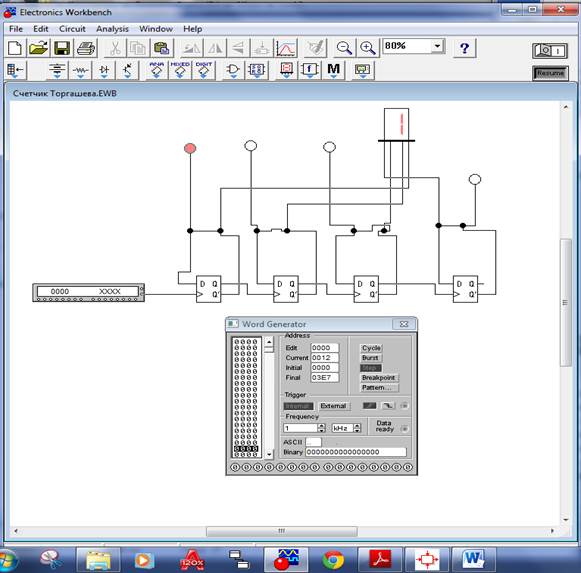This screenshot has width=581, height=573.
Task: Click the vertical scrollbar thumb of the circuit
Action: click(565, 302)
